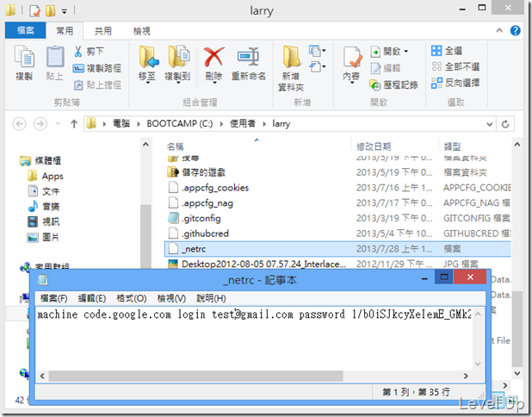Select Documents (文件) in navigation pane

[x=43, y=191]
